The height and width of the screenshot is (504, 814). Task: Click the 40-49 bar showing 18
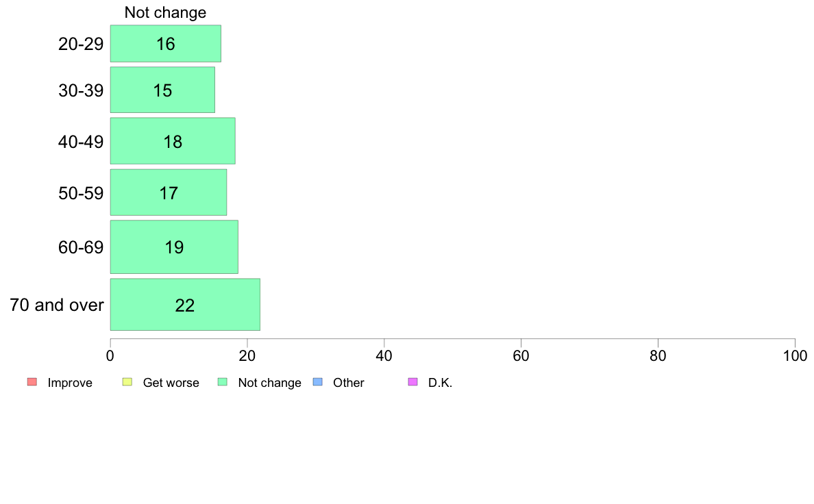coord(173,141)
